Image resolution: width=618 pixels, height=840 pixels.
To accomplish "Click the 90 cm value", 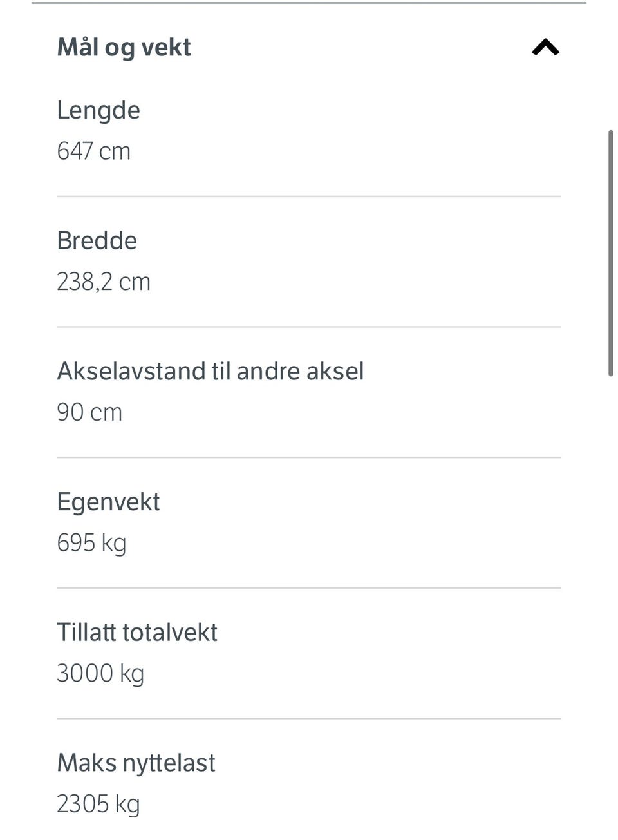I will 89,412.
